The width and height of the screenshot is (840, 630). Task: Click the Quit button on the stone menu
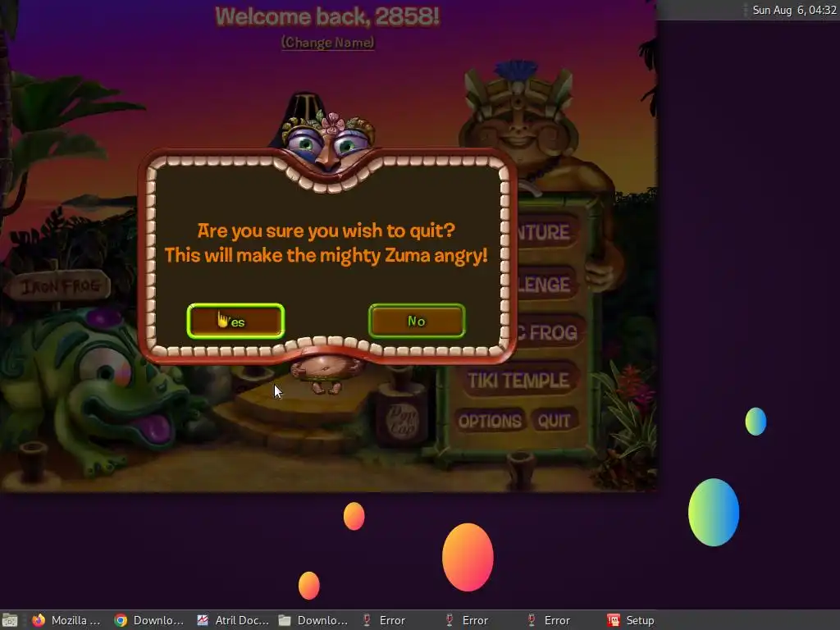point(554,421)
